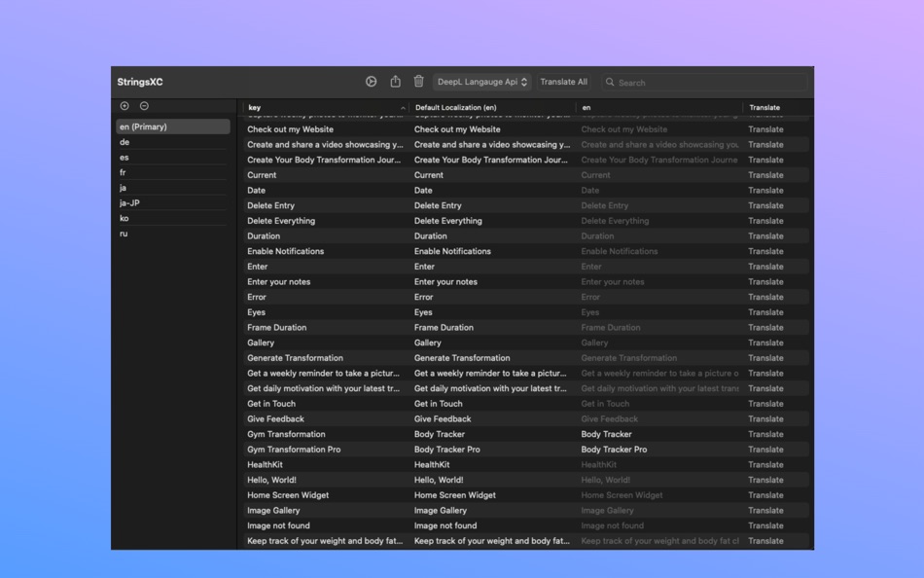924x578 pixels.
Task: Select the Gym Transformation Pro key cell
Action: 294,450
